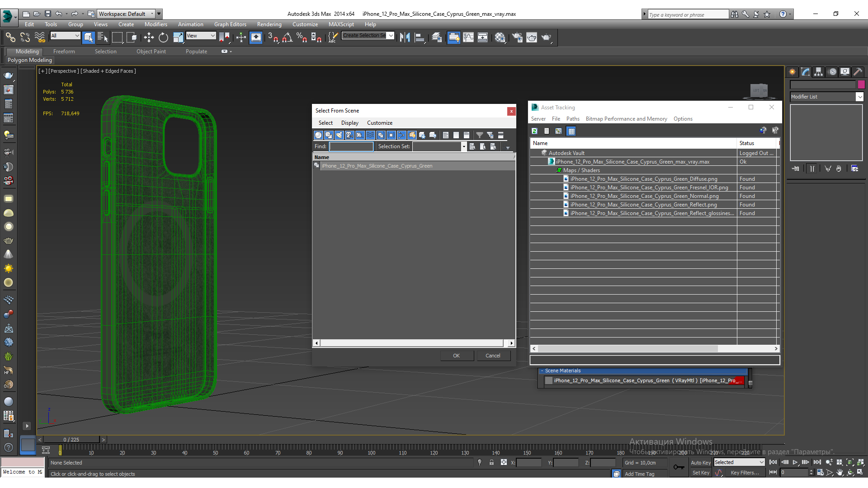Image resolution: width=868 pixels, height=488 pixels.
Task: Click the Render Production teapot icon
Action: (x=546, y=38)
